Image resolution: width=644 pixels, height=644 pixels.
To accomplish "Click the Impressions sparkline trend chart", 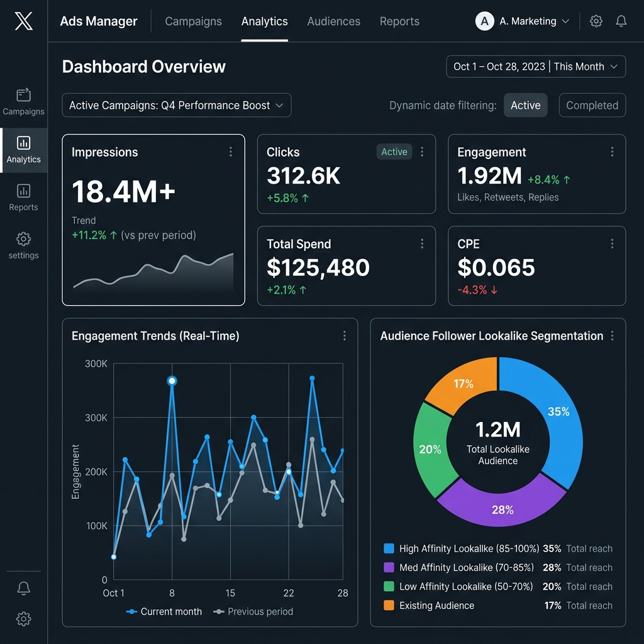I will coord(153,273).
